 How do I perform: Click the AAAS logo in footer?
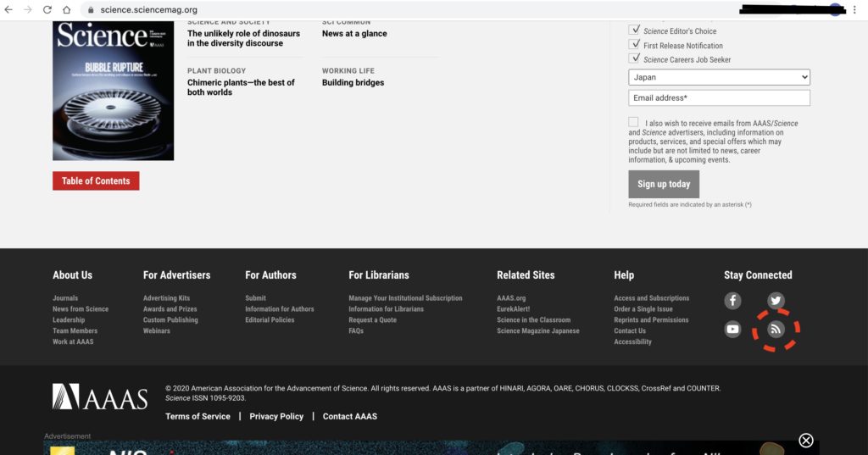100,397
